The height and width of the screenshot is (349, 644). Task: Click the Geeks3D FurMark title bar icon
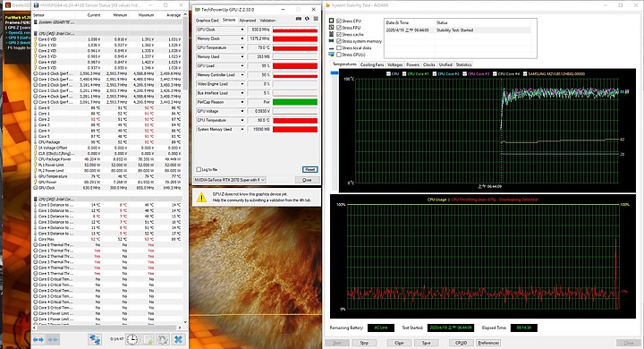click(x=7, y=5)
